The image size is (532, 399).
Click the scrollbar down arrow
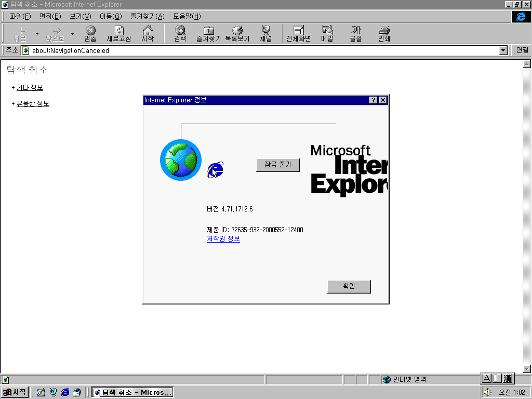tap(527, 369)
